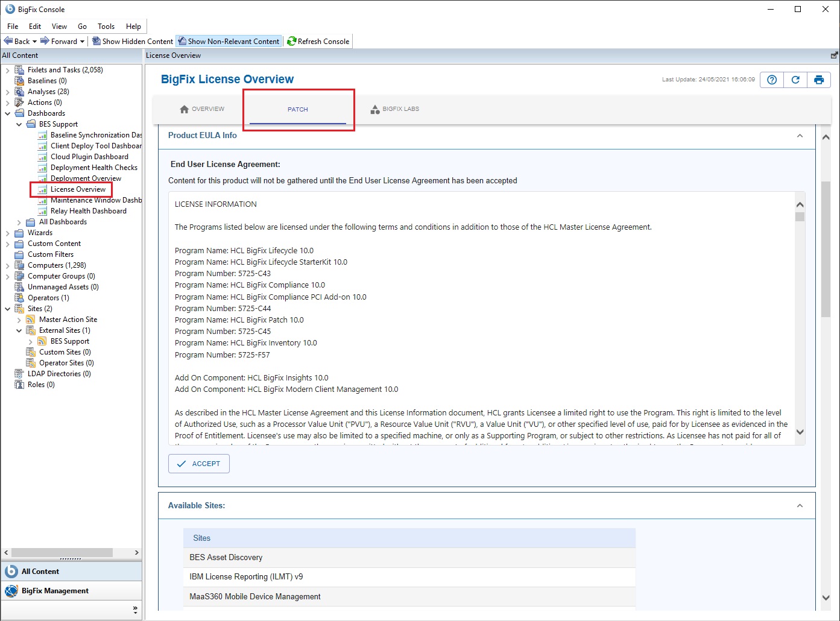Toggle Show Non-Relevant Content

pos(229,41)
